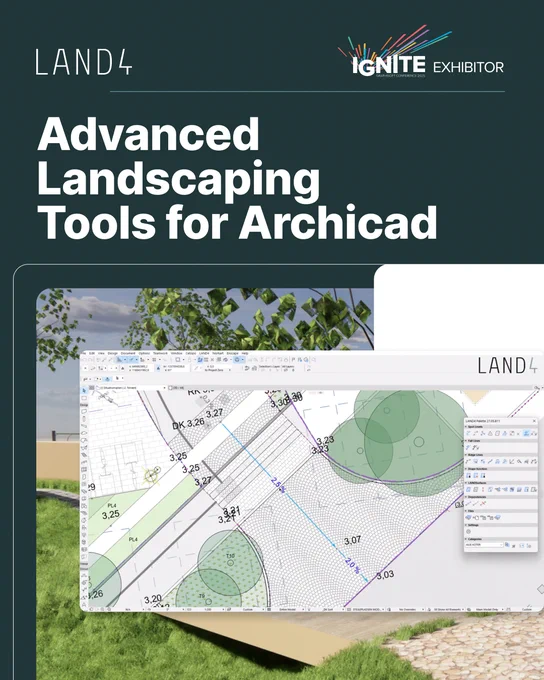Screen dimensions: 544x680
Task: Click the 2.0 % slope label
Action: click(353, 566)
